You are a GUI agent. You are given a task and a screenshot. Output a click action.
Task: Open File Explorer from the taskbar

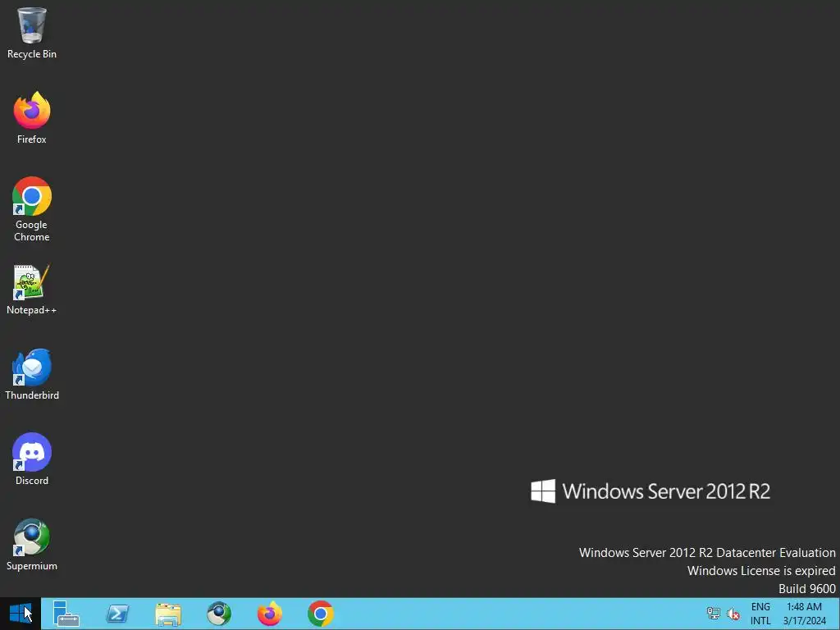tap(168, 614)
